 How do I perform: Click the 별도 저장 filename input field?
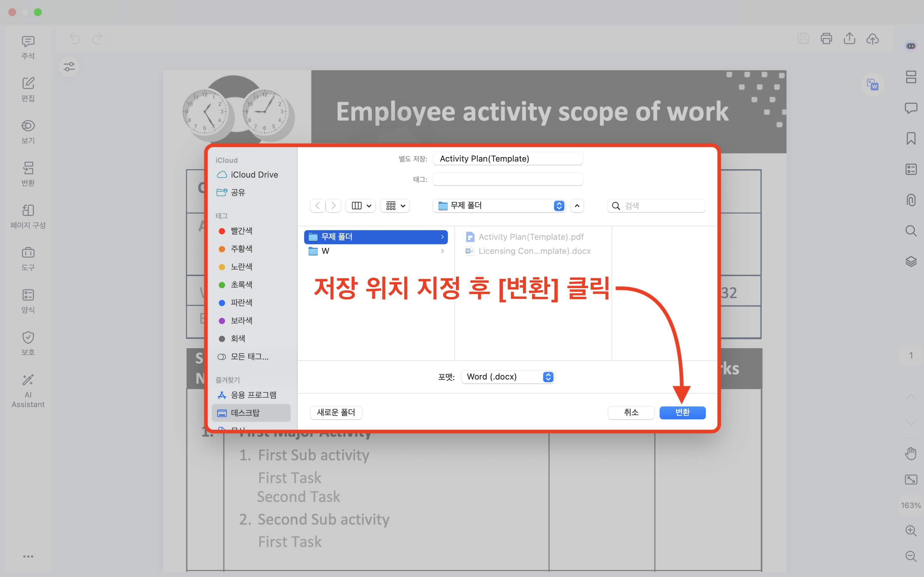point(508,159)
